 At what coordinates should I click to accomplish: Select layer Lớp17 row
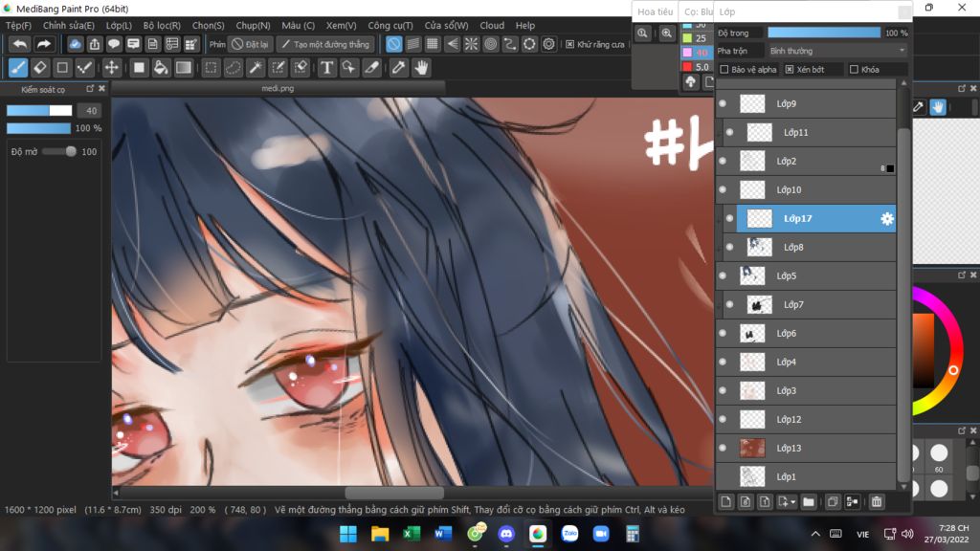coord(816,219)
